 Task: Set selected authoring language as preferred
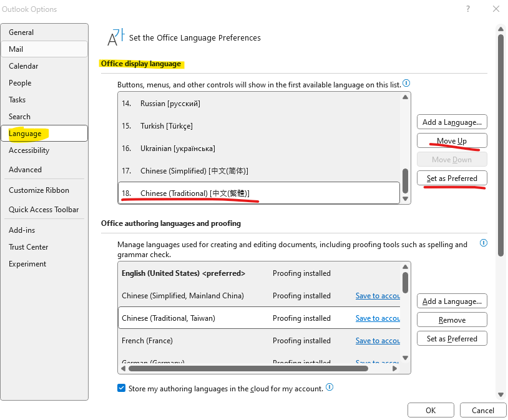tap(452, 339)
